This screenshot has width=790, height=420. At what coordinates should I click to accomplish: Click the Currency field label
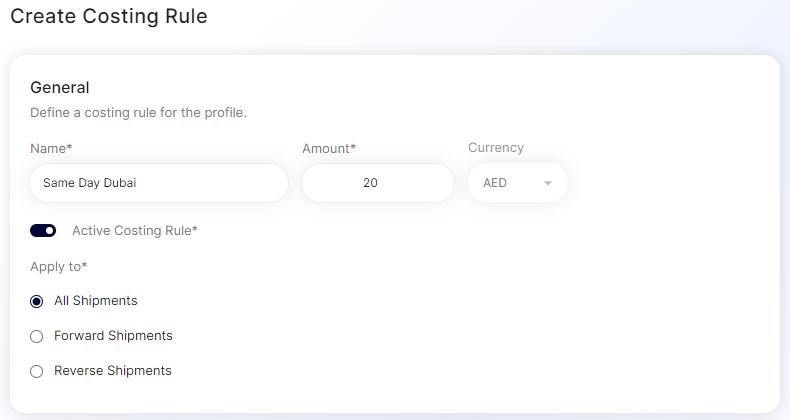[x=496, y=147]
